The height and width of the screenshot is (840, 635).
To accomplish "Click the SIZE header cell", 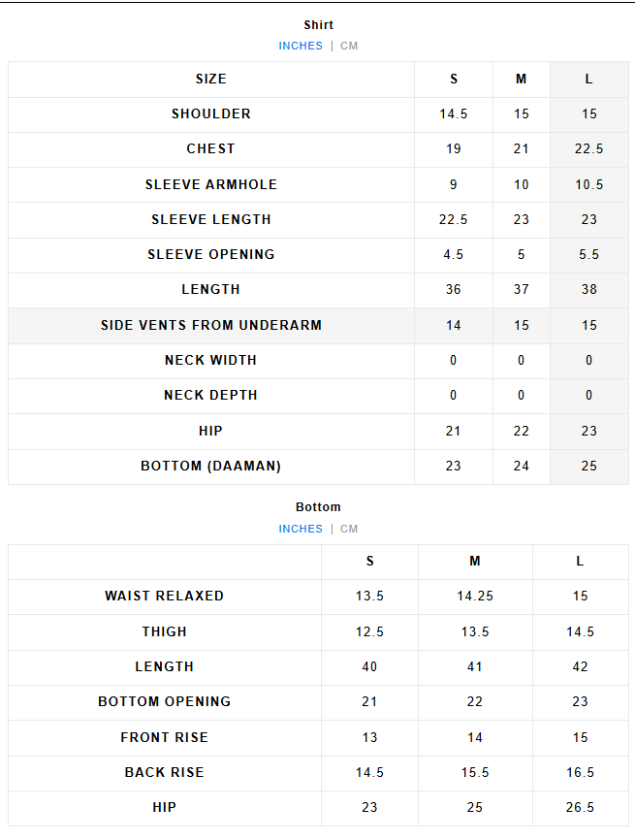I will 211,79.
